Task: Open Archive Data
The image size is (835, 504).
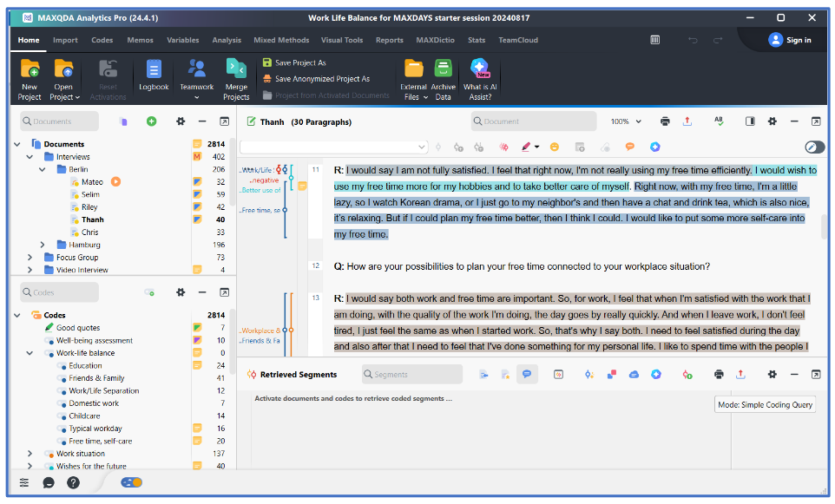Action: pyautogui.click(x=443, y=80)
